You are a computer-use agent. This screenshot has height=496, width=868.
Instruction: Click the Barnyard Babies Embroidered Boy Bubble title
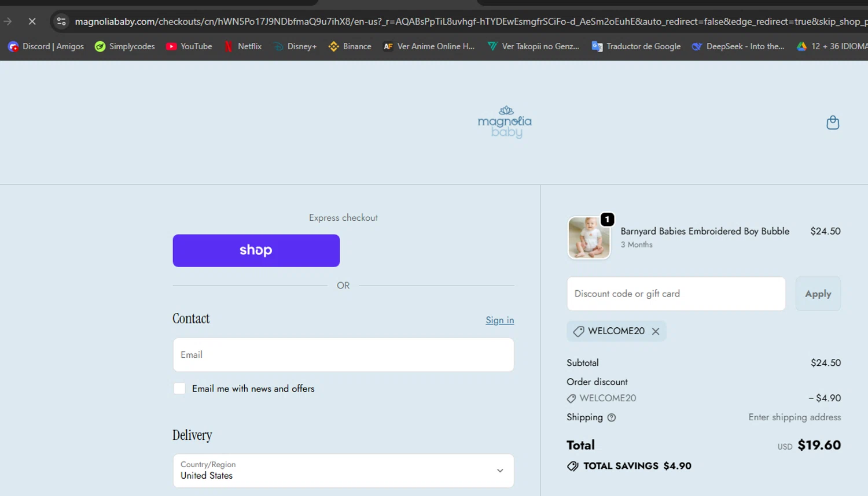705,231
